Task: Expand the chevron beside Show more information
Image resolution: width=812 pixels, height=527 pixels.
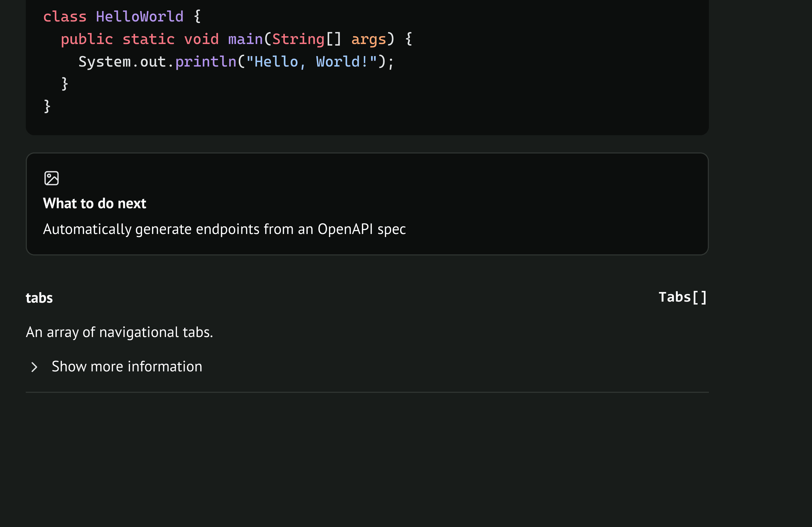Action: point(34,367)
